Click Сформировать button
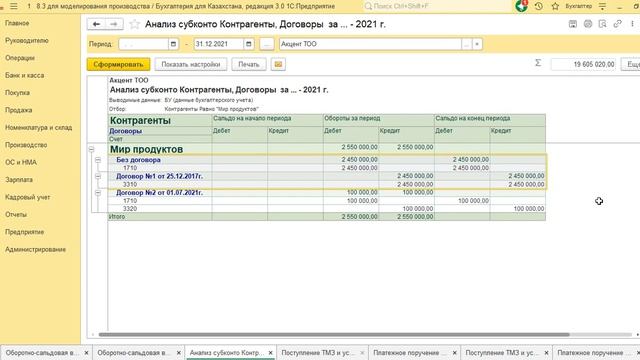Image resolution: width=640 pixels, height=360 pixels. pyautogui.click(x=118, y=64)
